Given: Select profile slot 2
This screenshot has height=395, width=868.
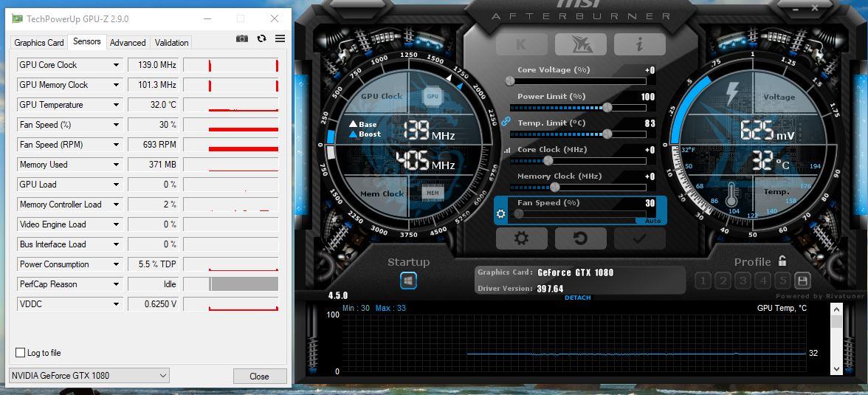Looking at the screenshot, I should [723, 281].
